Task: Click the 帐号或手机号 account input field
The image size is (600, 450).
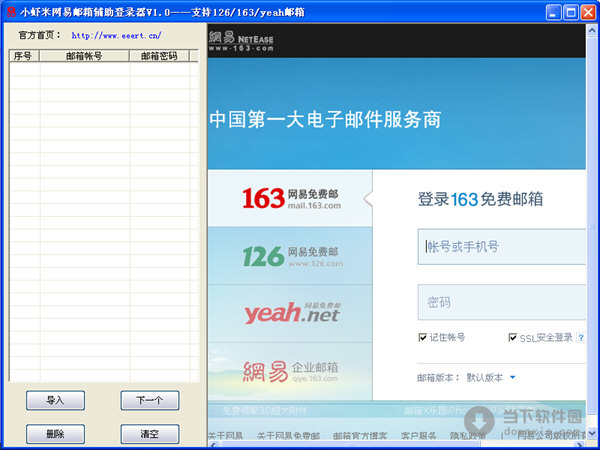Action: (x=502, y=247)
